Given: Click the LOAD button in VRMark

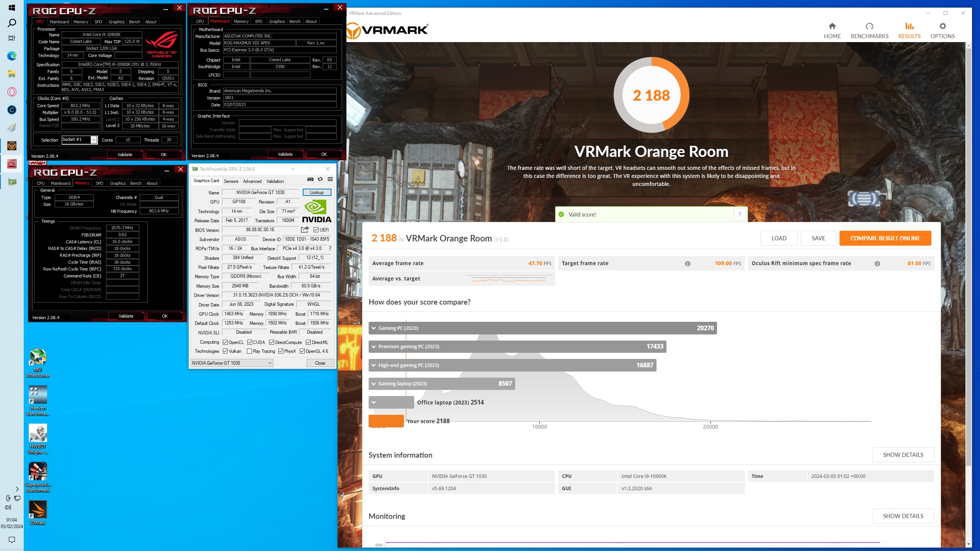Looking at the screenshot, I should [779, 238].
